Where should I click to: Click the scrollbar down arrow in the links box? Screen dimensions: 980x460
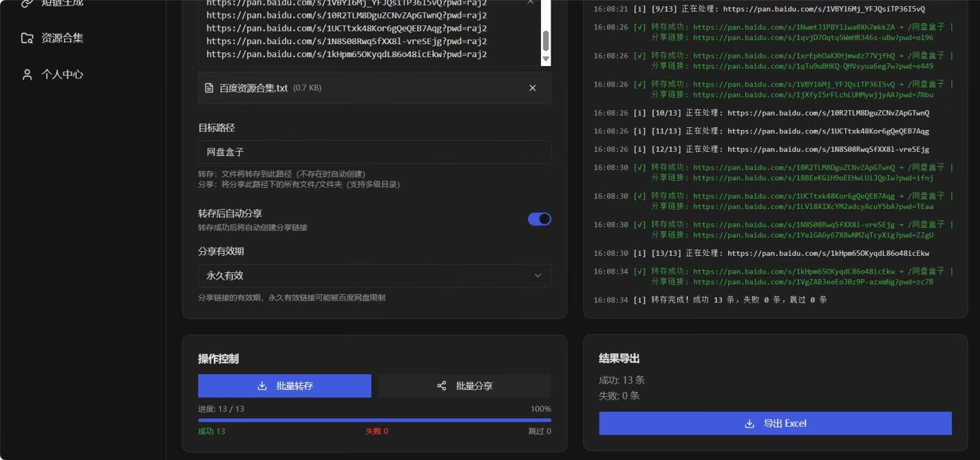pos(545,60)
